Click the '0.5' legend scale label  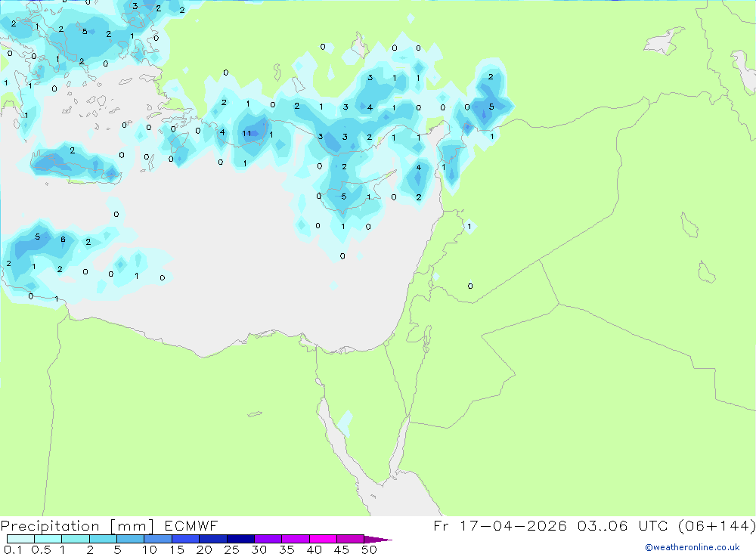click(x=41, y=549)
